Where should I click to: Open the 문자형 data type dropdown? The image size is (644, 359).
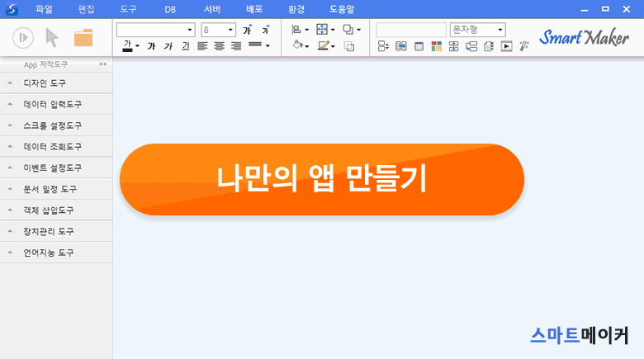click(x=477, y=30)
